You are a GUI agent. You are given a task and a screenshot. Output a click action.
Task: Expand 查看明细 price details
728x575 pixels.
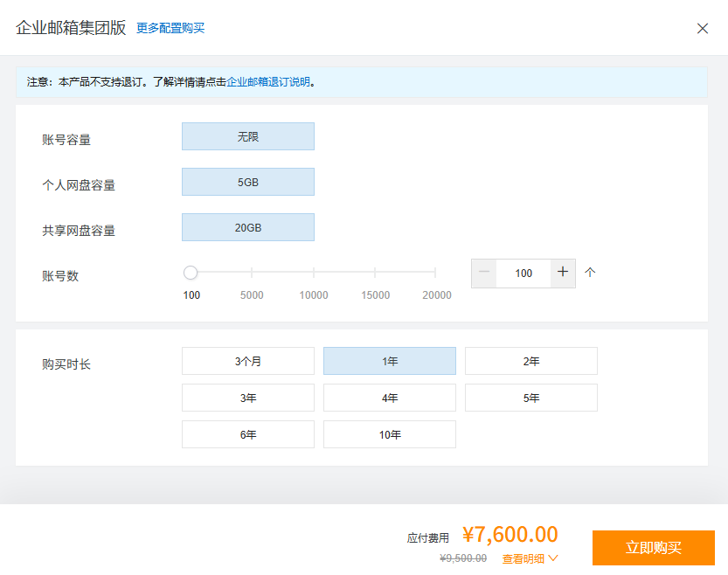(x=530, y=558)
